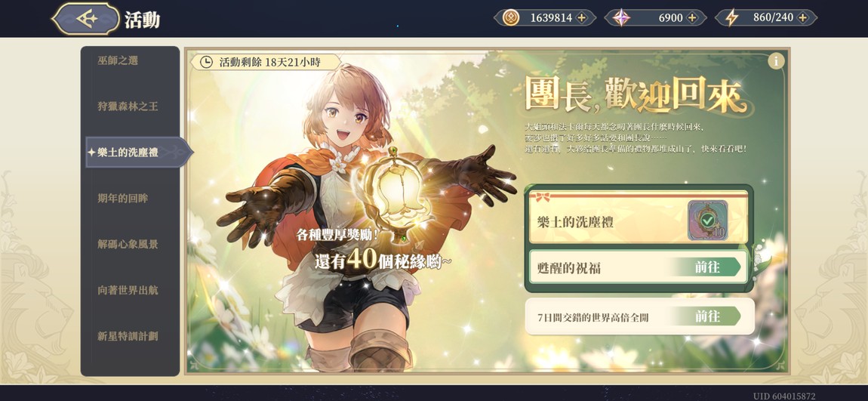This screenshot has height=401, width=868.
Task: Click the claimed reward item with checkmark
Action: point(707,221)
